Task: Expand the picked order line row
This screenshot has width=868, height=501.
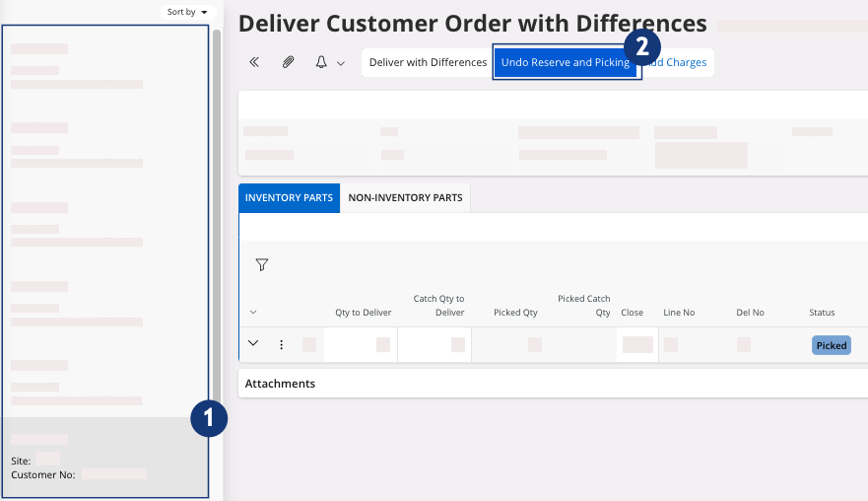Action: (253, 343)
